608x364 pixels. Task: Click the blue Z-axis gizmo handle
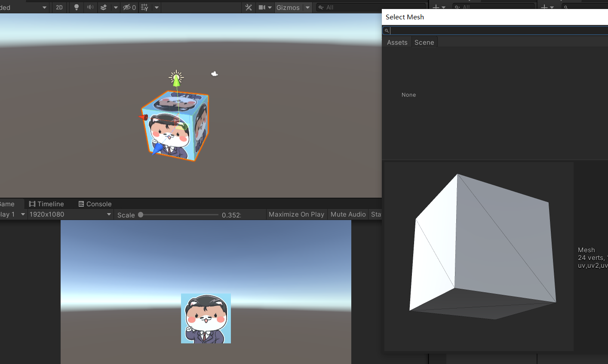[158, 148]
